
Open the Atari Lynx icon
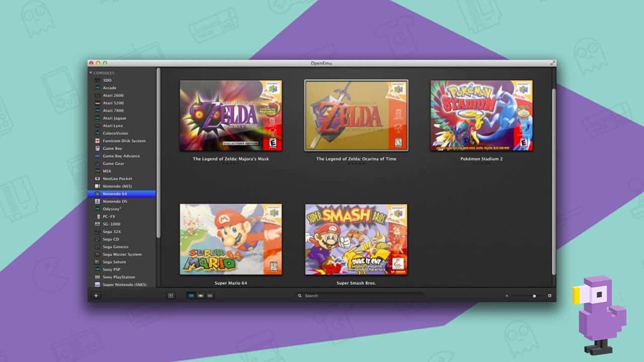point(98,126)
